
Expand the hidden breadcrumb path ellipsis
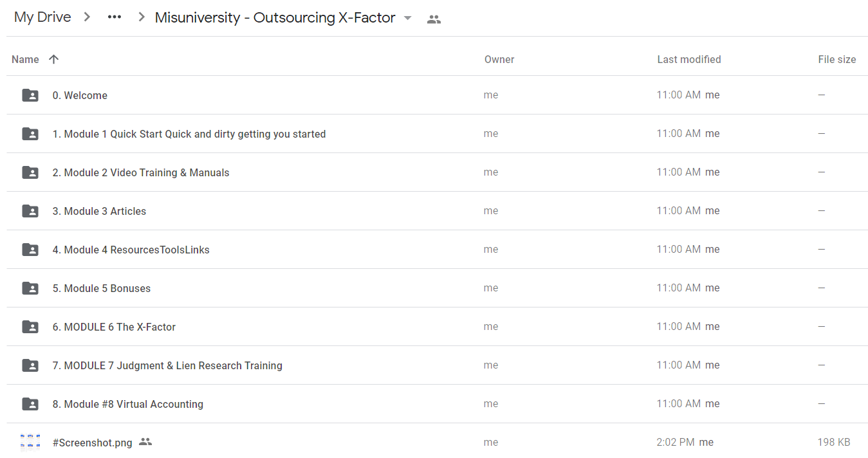pyautogui.click(x=115, y=17)
